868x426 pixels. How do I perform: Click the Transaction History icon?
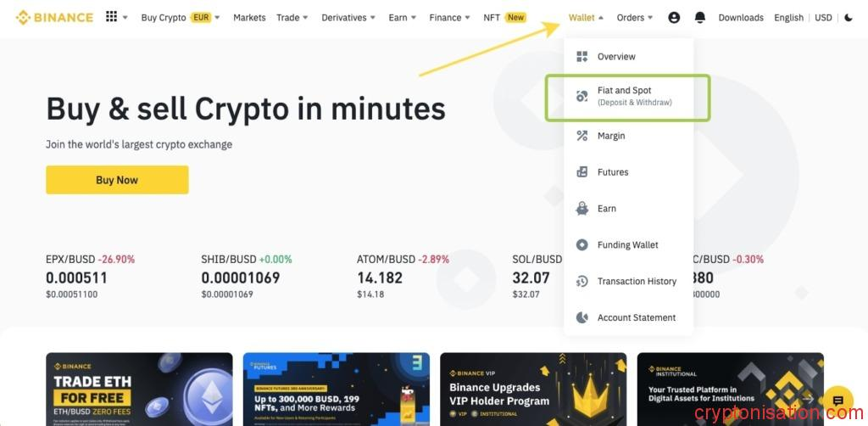581,282
